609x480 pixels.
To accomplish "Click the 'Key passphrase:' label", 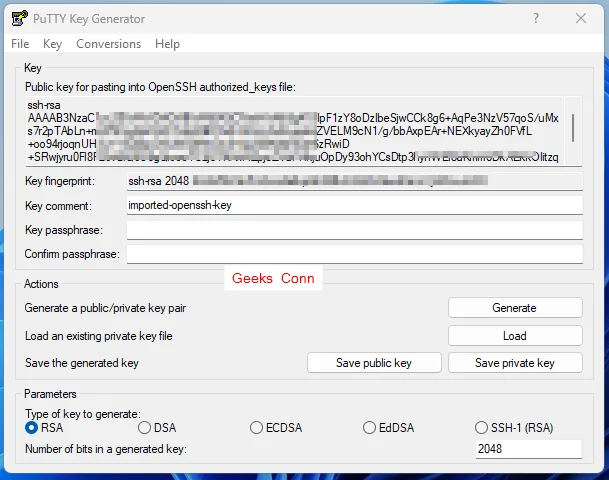I will point(64,230).
